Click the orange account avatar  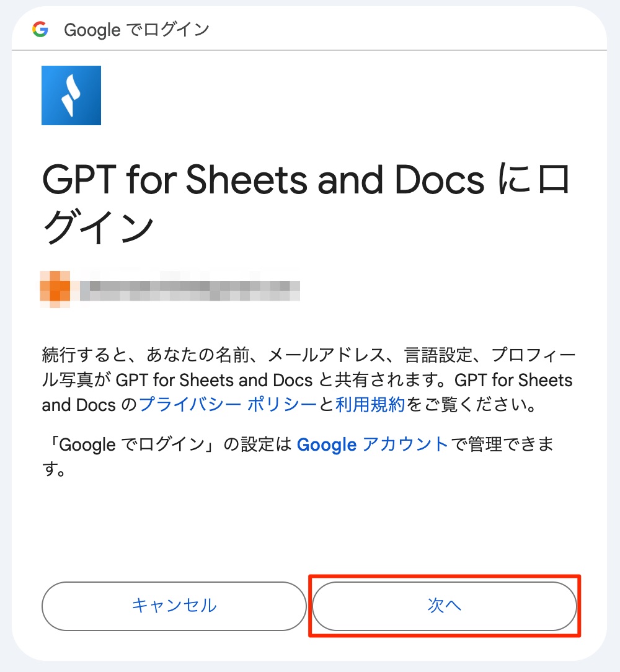55,290
